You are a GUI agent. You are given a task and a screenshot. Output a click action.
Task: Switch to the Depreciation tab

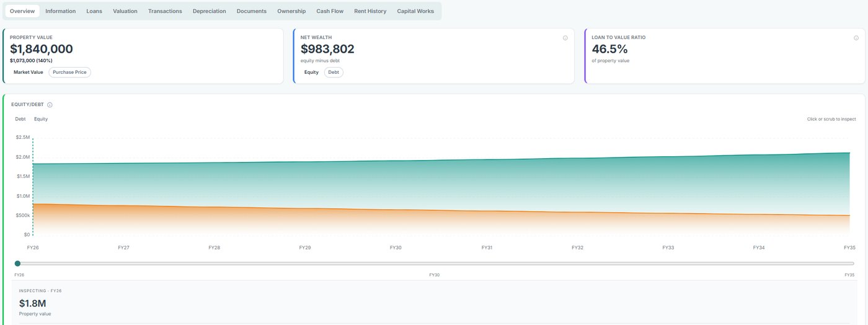tap(209, 11)
